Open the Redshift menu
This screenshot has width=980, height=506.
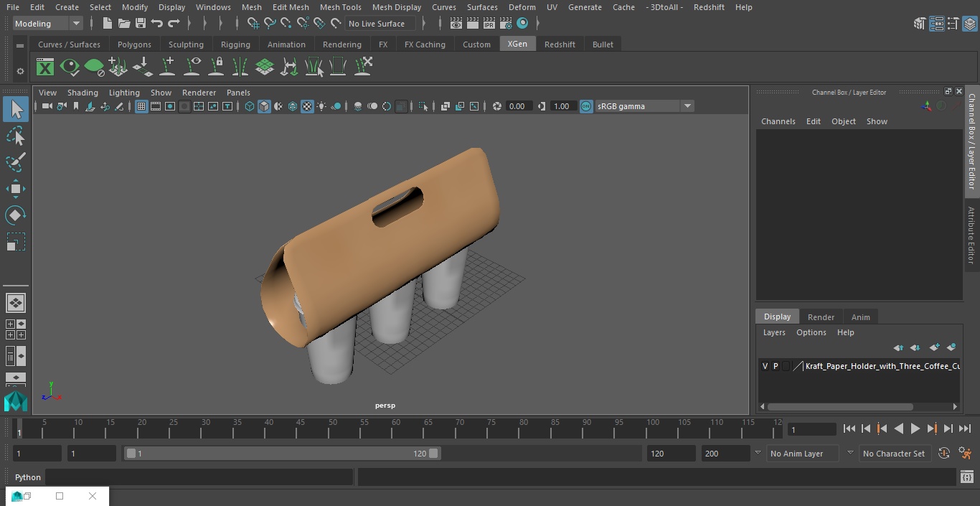point(709,7)
